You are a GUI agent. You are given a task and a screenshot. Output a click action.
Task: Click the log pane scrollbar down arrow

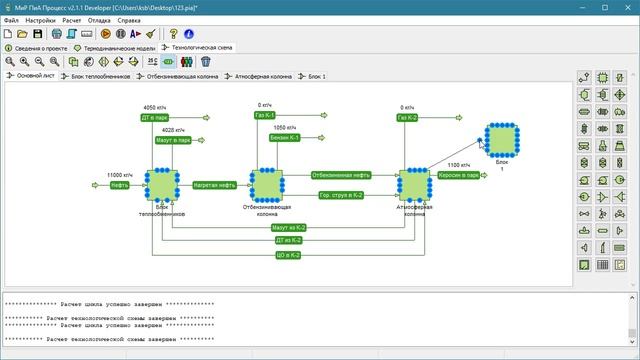[x=632, y=342]
